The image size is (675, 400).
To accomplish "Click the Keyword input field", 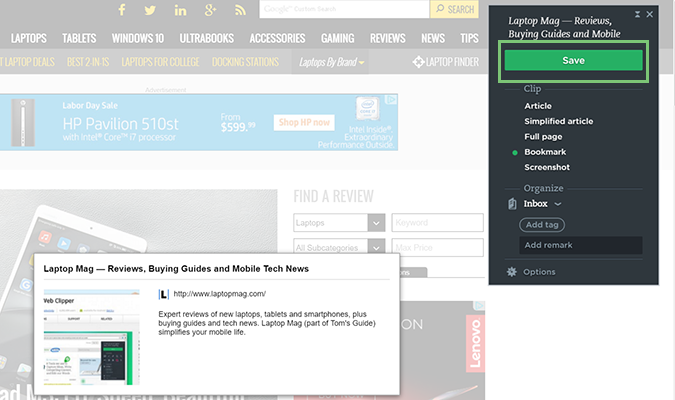I will coord(437,223).
